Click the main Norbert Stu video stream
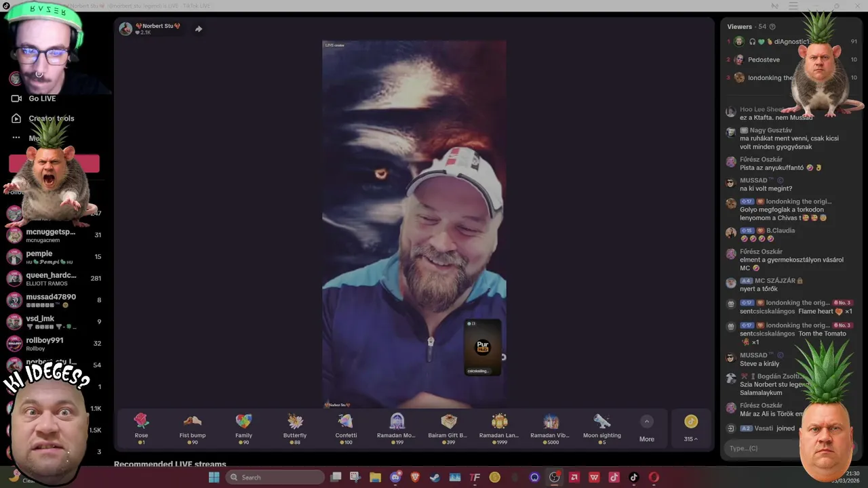The image size is (868, 488). pos(414,224)
